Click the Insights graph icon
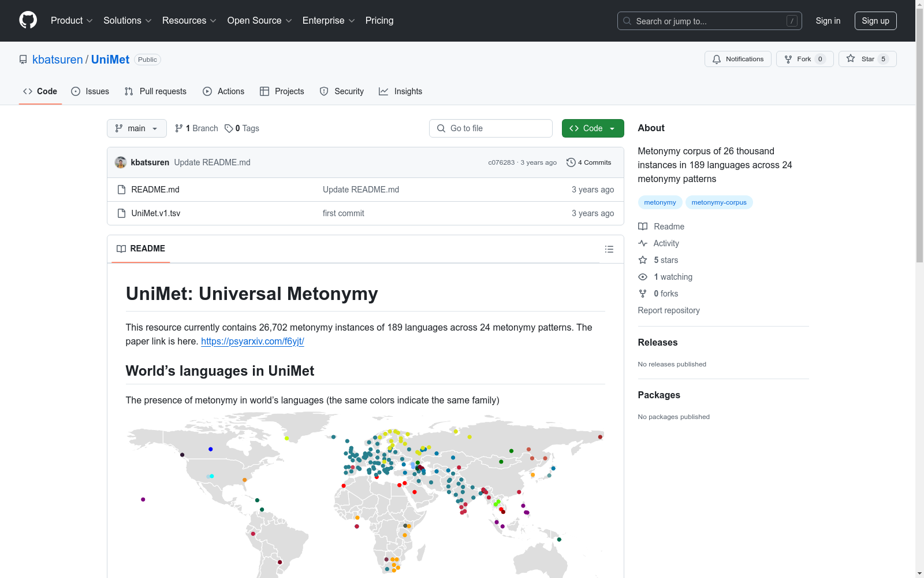This screenshot has width=924, height=578. (383, 91)
